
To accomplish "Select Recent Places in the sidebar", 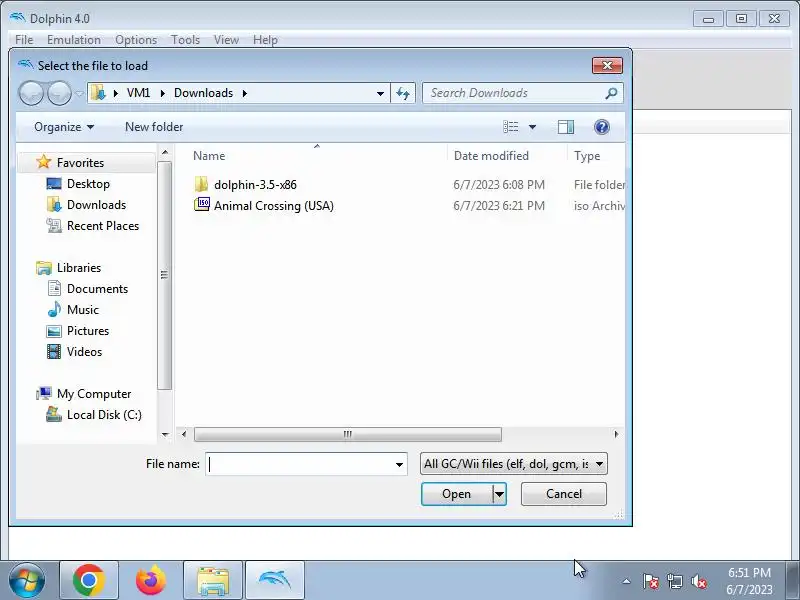I will (103, 226).
